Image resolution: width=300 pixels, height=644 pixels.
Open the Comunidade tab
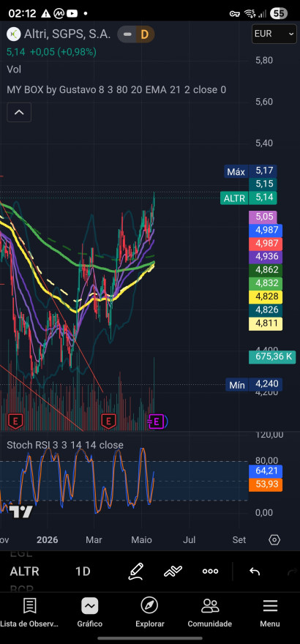click(210, 613)
